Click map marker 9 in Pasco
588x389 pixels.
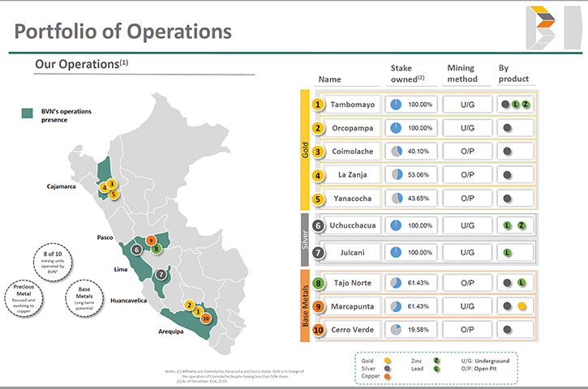coord(151,240)
